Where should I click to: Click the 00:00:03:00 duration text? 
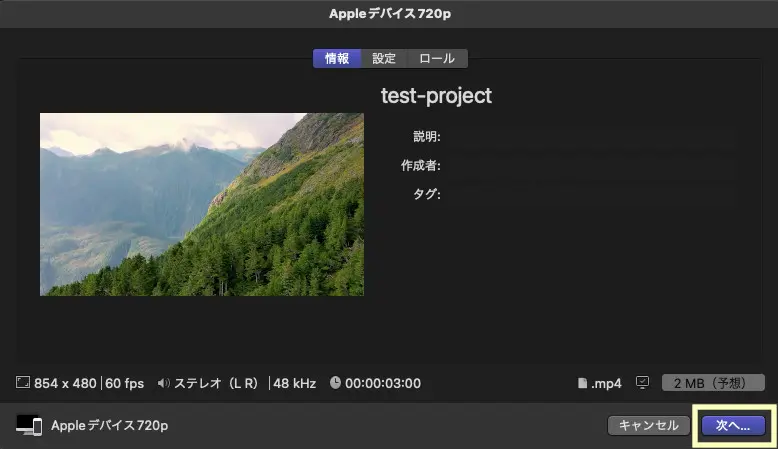(383, 384)
